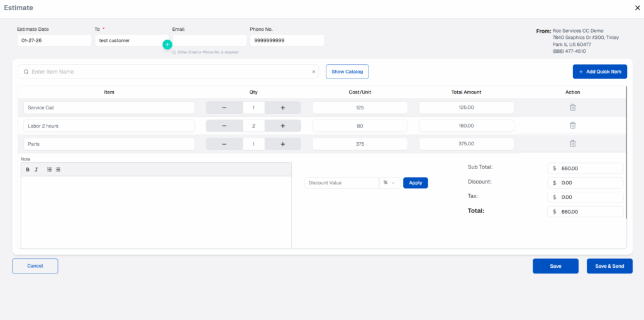Insert bulleted list in Note editor

(x=58, y=170)
